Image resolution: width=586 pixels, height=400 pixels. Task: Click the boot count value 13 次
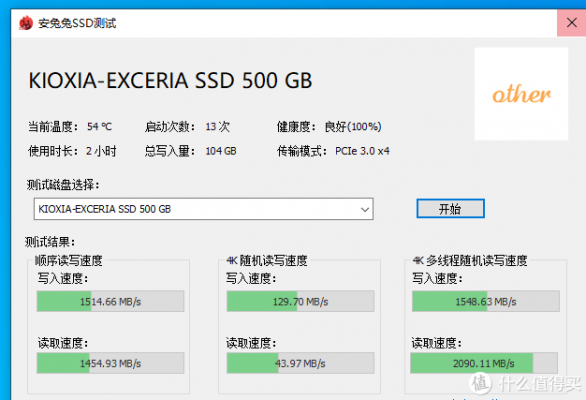(218, 127)
